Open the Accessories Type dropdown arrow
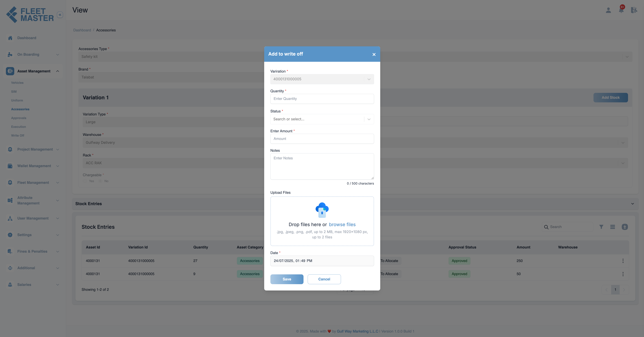644x337 pixels. [x=627, y=57]
